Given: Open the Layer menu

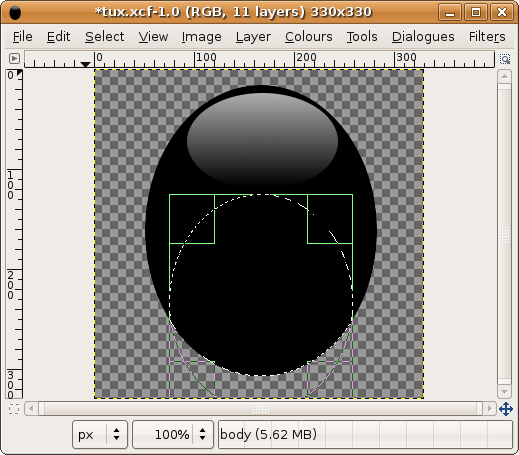Looking at the screenshot, I should click(253, 37).
